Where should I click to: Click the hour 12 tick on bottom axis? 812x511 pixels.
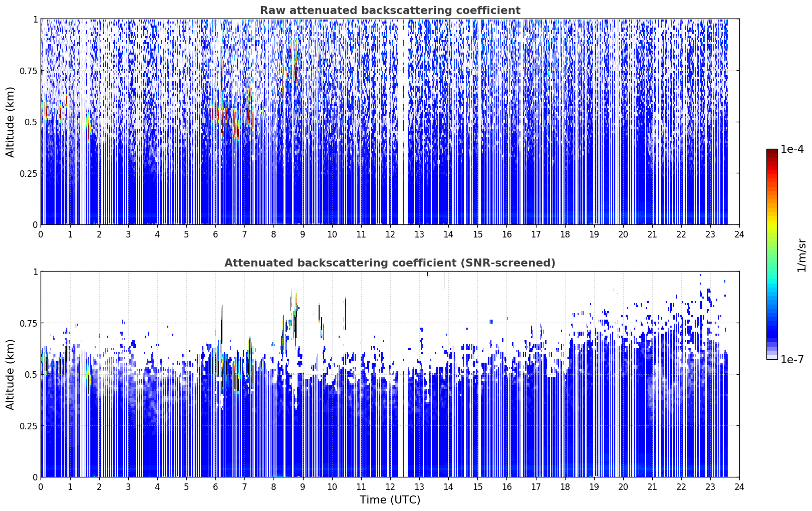pos(390,486)
